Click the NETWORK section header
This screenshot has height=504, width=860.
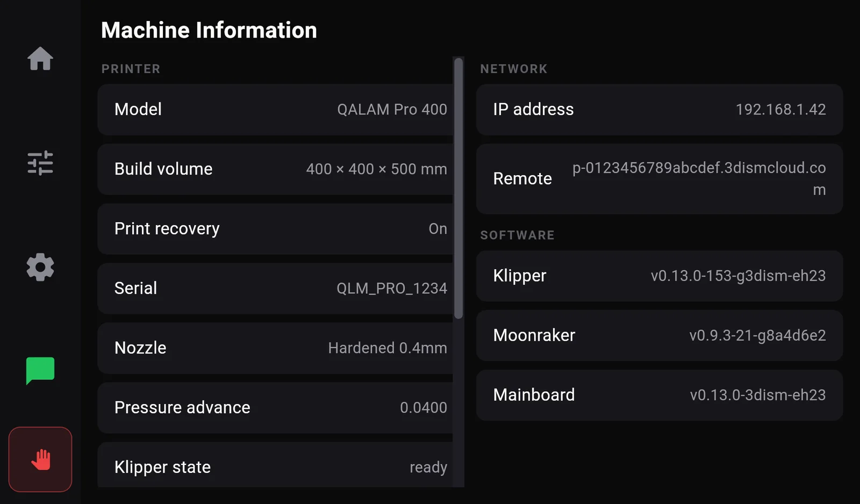click(514, 69)
